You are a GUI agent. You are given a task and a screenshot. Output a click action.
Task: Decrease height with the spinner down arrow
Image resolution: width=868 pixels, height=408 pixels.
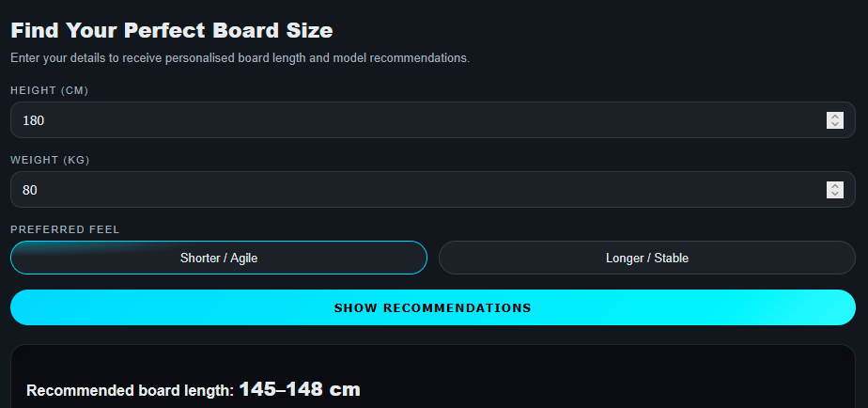tap(834, 124)
